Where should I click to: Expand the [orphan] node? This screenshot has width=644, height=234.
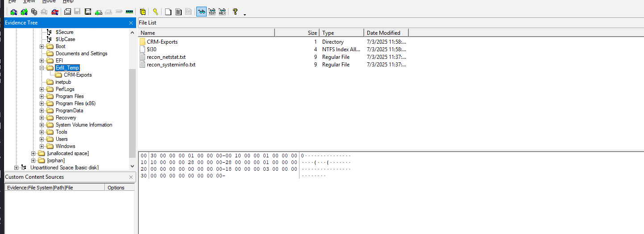(x=33, y=160)
